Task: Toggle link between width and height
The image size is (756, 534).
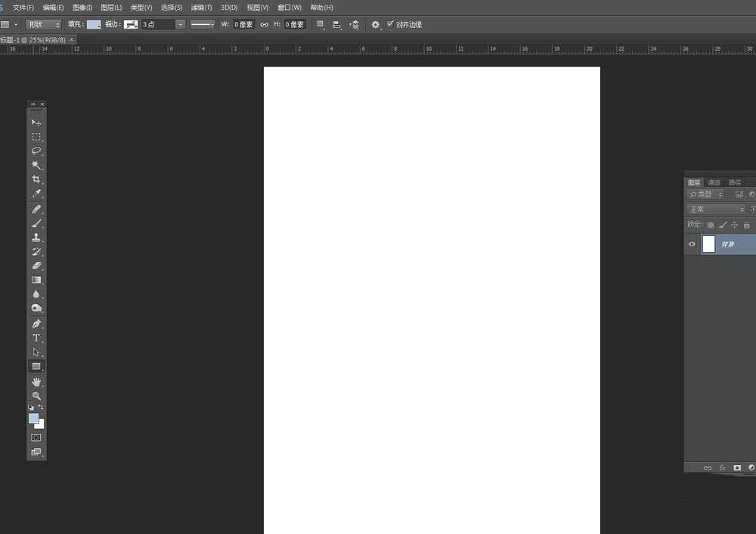Action: pyautogui.click(x=264, y=25)
